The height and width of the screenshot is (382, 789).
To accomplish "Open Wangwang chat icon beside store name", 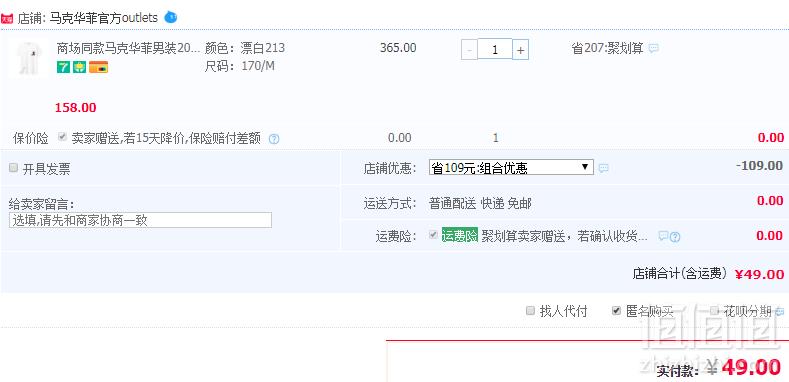I will (x=171, y=18).
